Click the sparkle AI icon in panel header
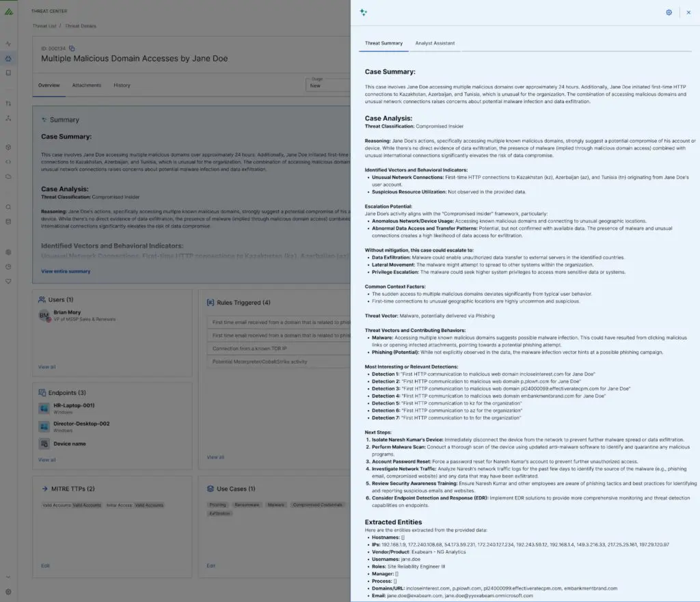The image size is (700, 602). click(x=364, y=12)
